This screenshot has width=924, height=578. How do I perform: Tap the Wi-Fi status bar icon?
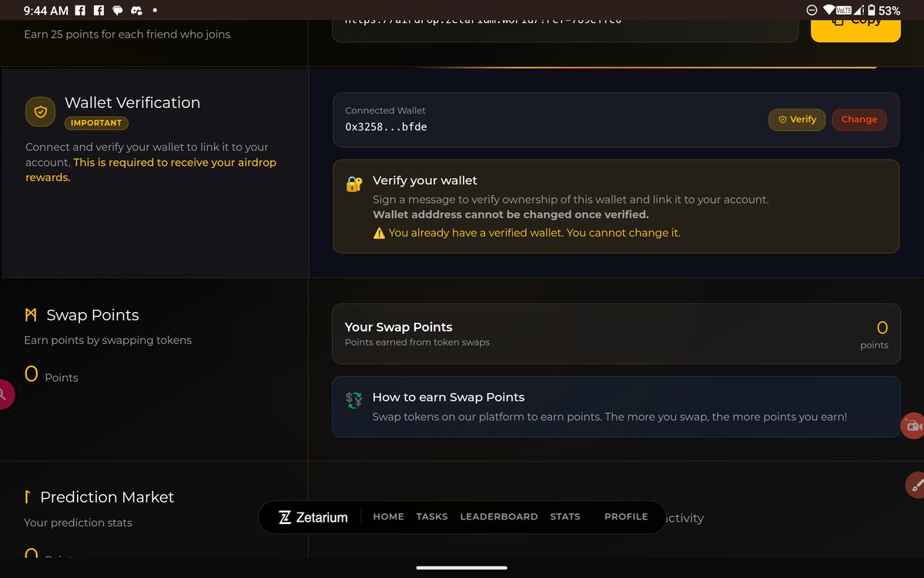829,10
